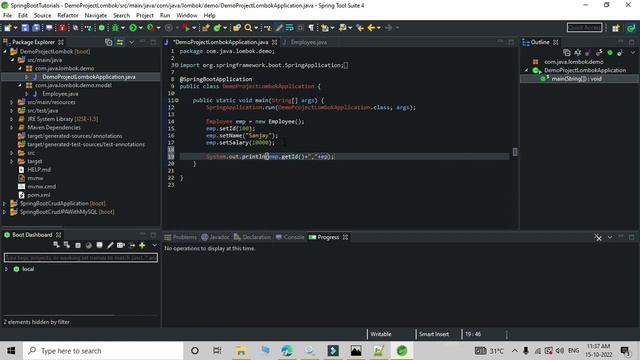The image size is (640, 360).
Task: Expand the local node in Boot Dashboard
Action: click(x=6, y=269)
